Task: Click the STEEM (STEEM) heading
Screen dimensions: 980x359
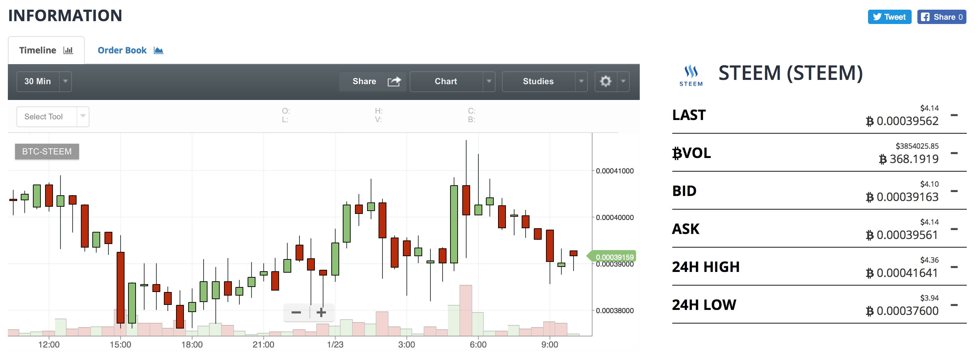Action: [x=790, y=73]
